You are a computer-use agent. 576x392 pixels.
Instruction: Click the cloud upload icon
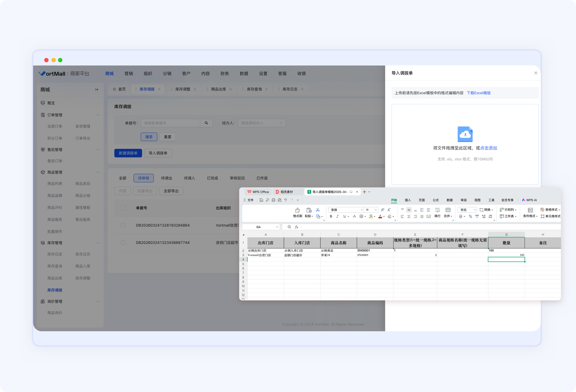click(x=465, y=134)
